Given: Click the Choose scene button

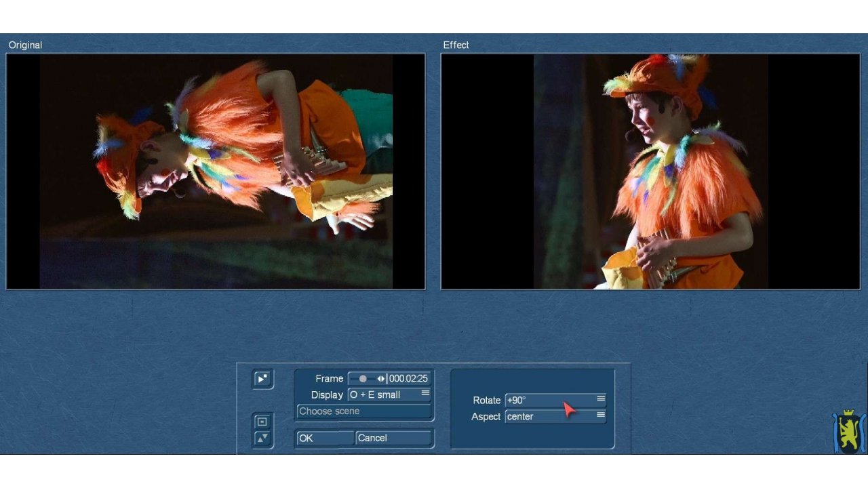Looking at the screenshot, I should 364,411.
